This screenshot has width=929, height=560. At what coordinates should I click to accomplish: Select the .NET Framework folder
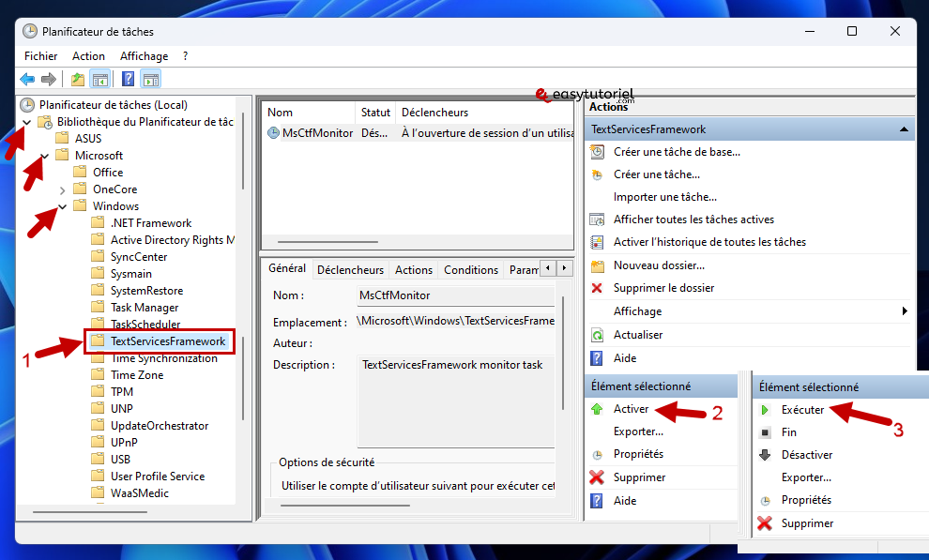(151, 223)
